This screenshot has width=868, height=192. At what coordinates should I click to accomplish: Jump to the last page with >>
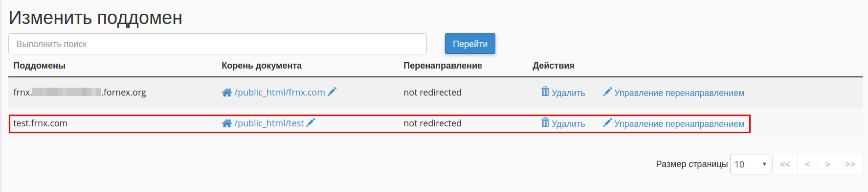click(x=850, y=164)
